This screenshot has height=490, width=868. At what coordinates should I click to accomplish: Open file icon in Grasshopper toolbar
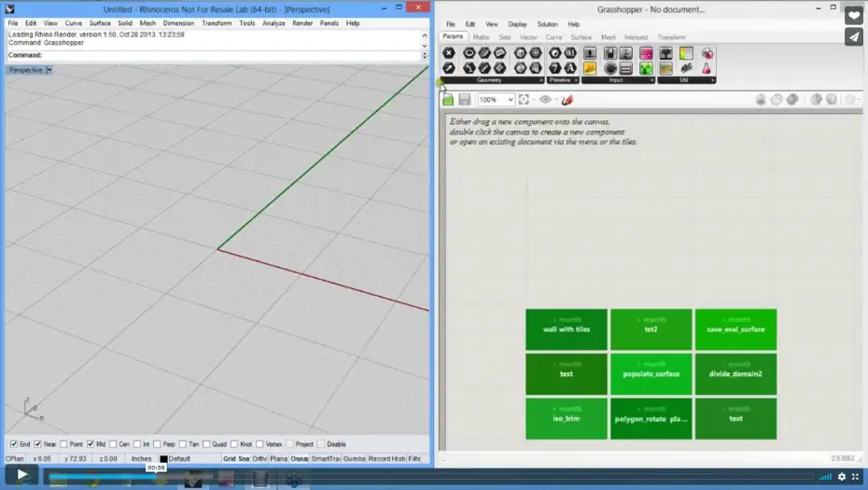[x=448, y=100]
